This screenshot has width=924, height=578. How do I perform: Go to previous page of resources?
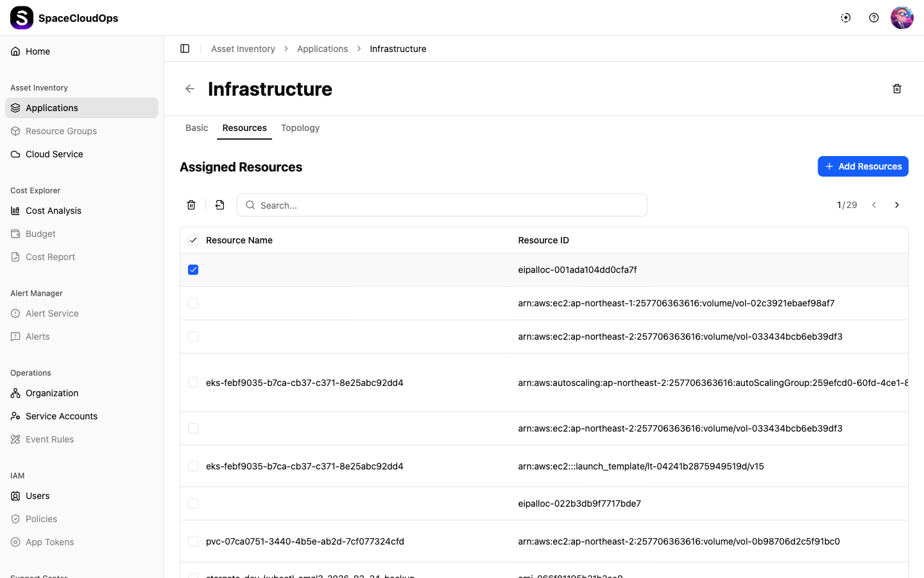[874, 205]
